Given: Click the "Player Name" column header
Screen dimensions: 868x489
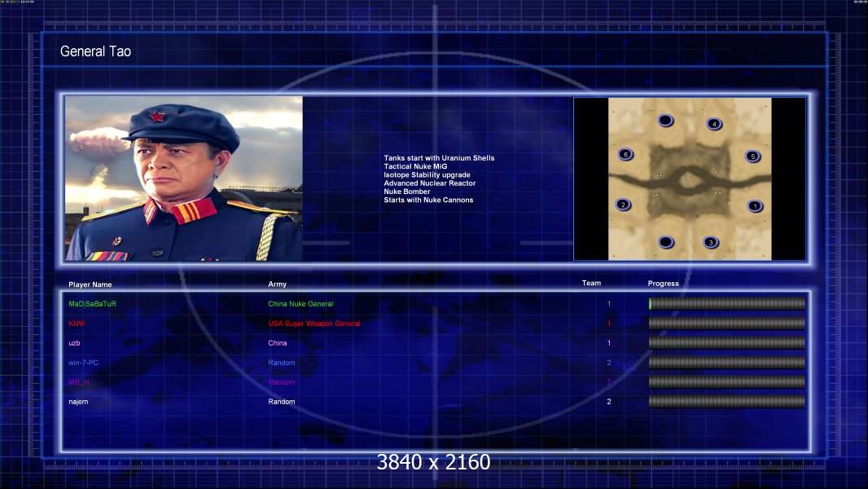Looking at the screenshot, I should coord(90,284).
